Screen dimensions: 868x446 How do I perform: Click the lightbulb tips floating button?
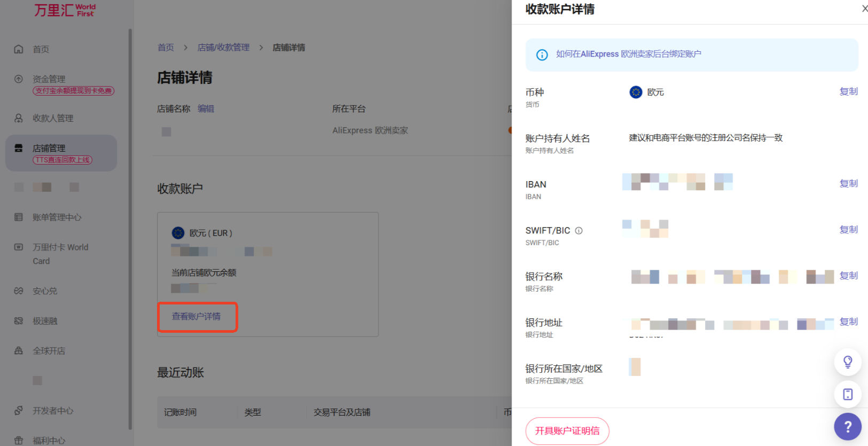click(847, 362)
